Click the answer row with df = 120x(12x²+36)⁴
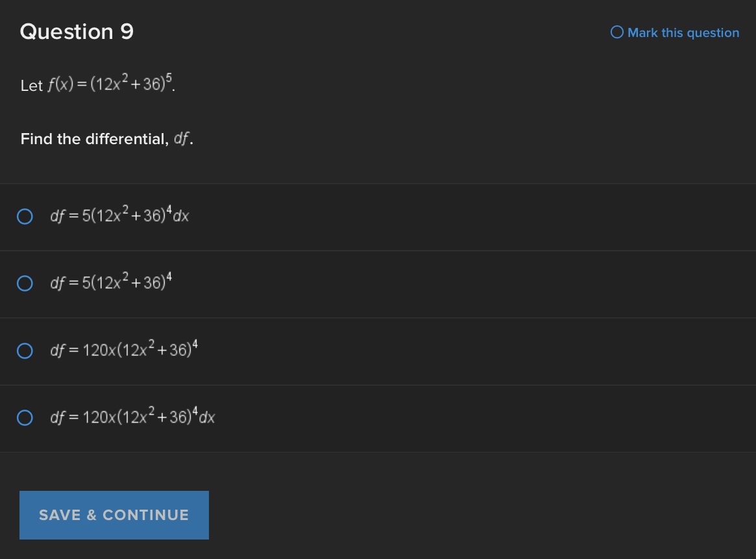This screenshot has width=756, height=559. pyautogui.click(x=260, y=351)
